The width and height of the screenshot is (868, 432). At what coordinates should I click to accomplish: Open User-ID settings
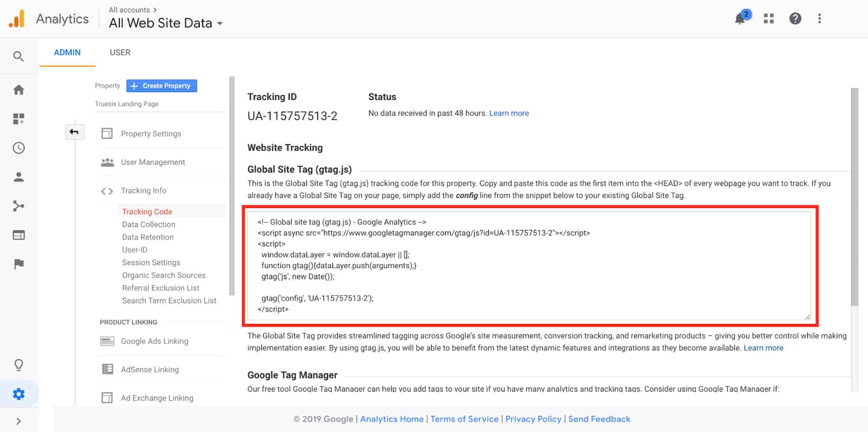click(x=135, y=250)
